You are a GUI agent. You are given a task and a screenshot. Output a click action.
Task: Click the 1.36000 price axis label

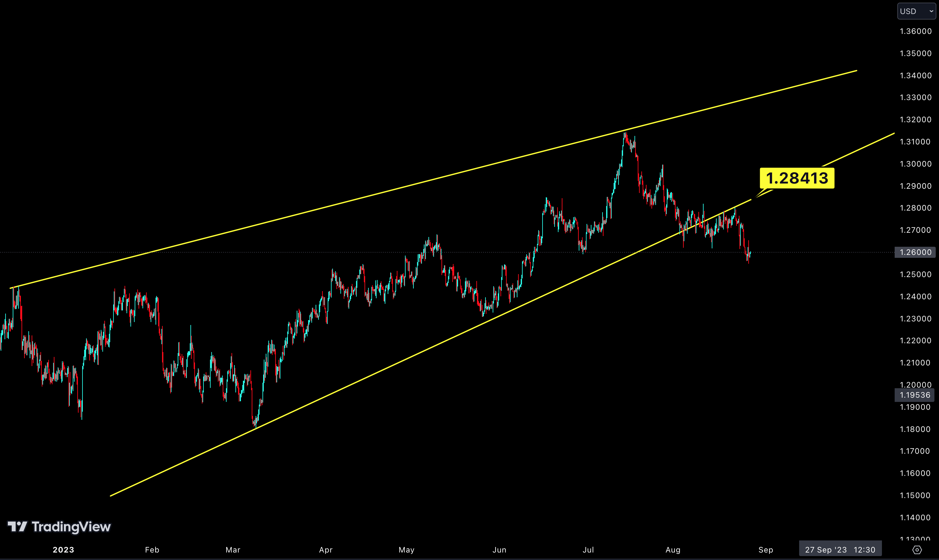(916, 31)
